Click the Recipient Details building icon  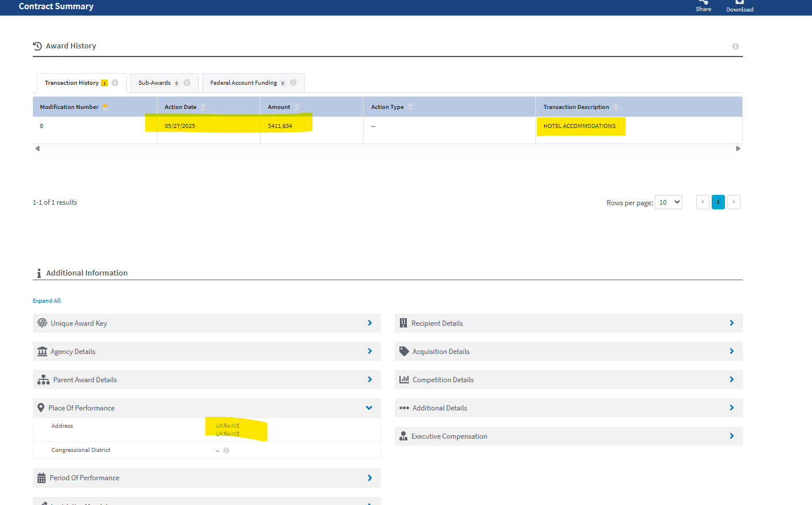[403, 323]
